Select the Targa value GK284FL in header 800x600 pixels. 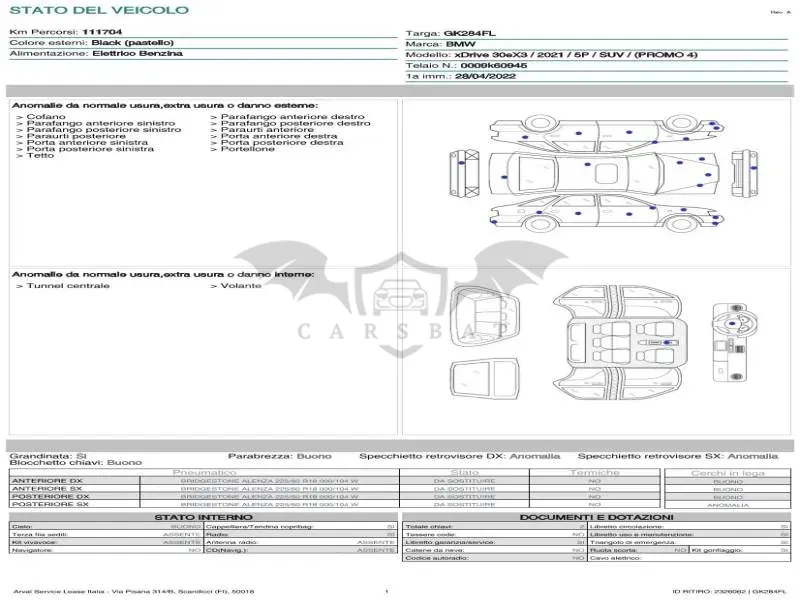469,34
